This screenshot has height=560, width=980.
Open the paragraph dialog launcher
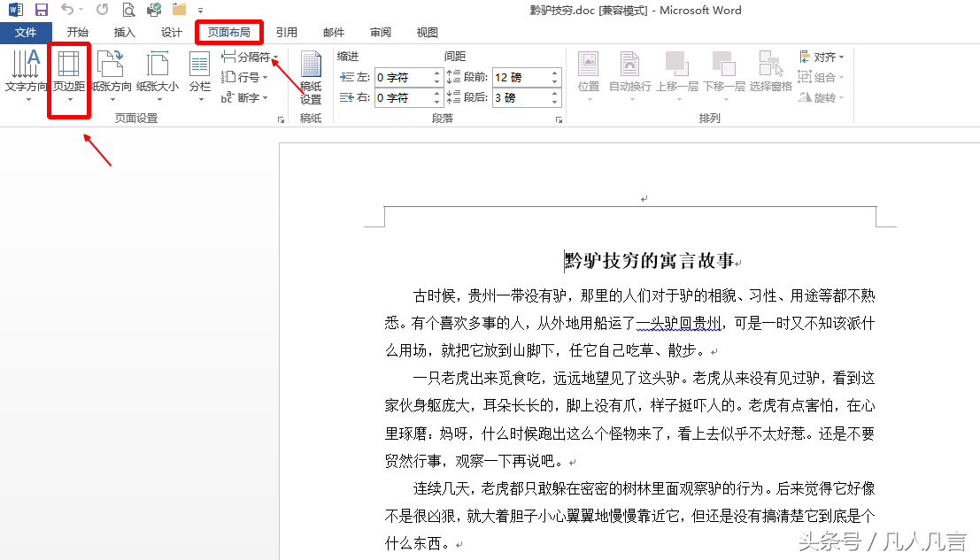(x=559, y=119)
